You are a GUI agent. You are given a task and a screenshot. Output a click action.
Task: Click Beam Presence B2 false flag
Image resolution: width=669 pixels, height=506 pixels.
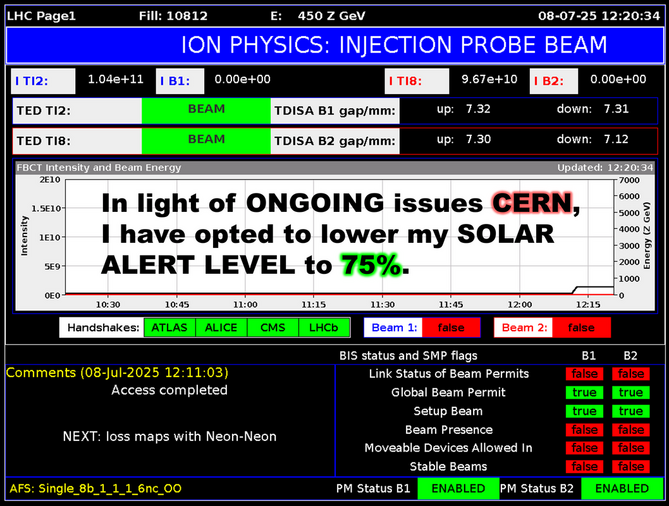point(631,430)
